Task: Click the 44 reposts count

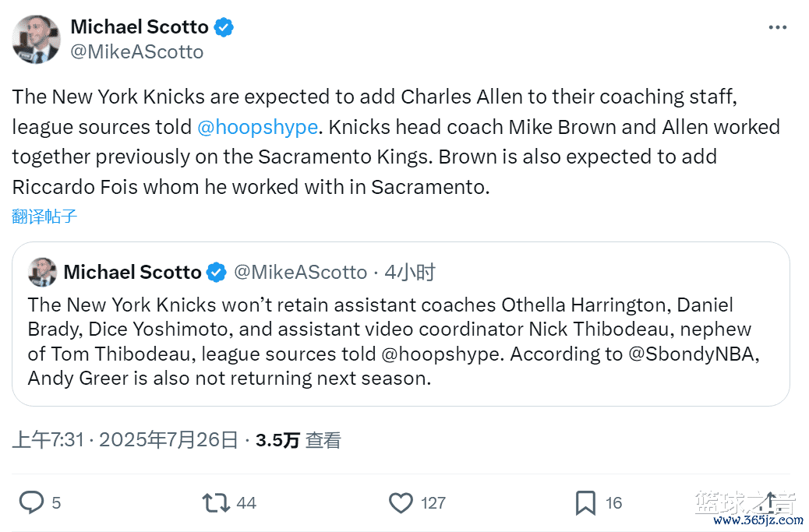Action: (x=246, y=503)
